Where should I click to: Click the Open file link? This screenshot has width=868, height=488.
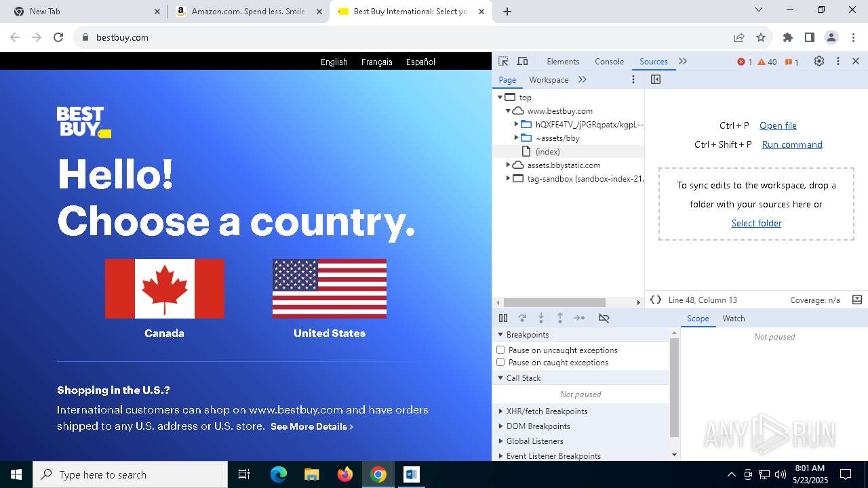(778, 125)
